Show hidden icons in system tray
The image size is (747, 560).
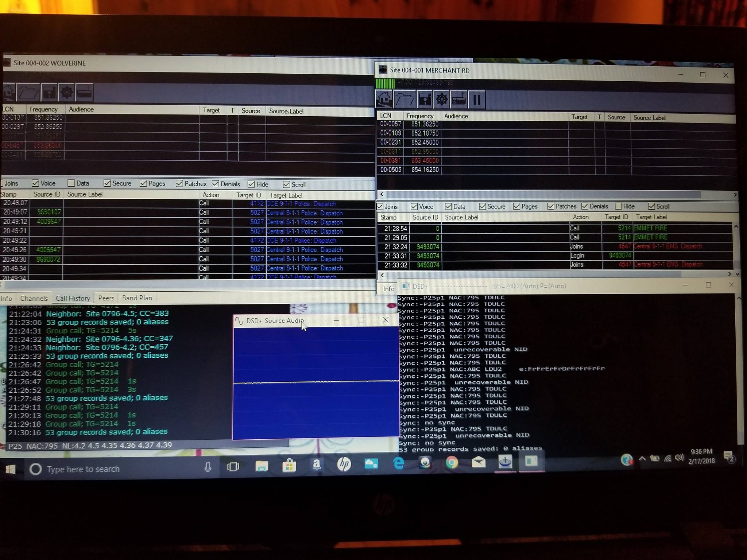tap(642, 459)
